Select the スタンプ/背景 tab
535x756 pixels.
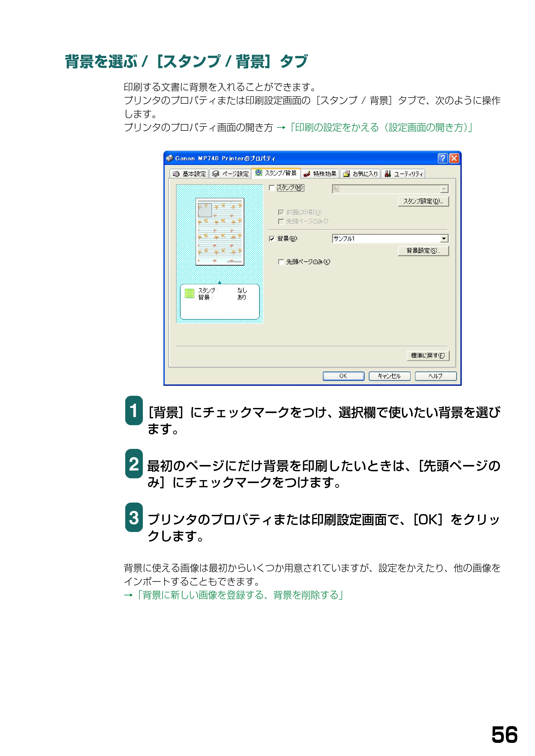pyautogui.click(x=276, y=173)
